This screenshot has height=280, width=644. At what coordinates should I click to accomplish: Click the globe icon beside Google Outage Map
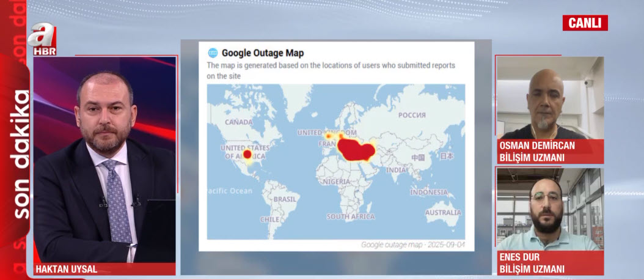click(x=213, y=53)
